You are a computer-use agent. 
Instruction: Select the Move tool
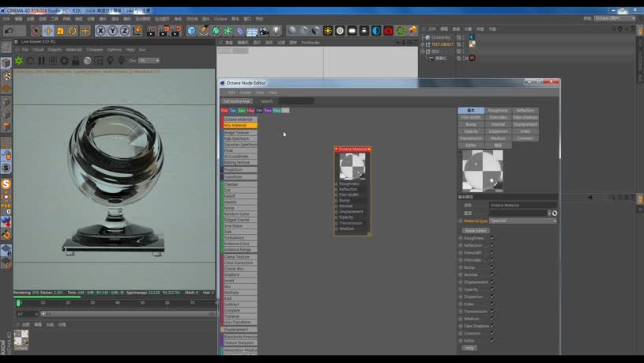point(48,31)
